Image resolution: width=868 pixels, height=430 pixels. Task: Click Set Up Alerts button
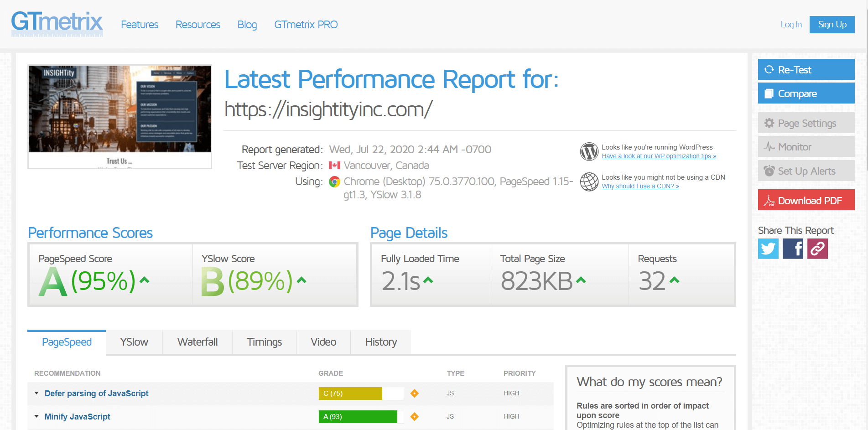click(806, 171)
